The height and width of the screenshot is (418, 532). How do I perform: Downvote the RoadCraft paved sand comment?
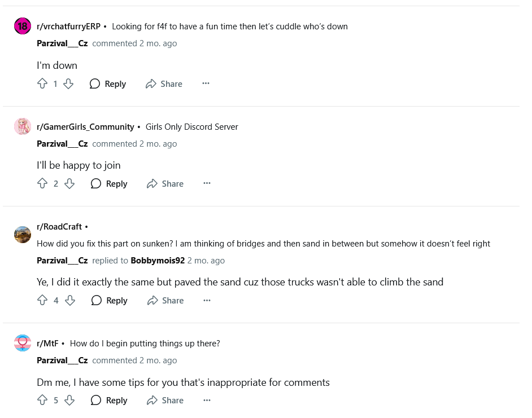pos(70,300)
